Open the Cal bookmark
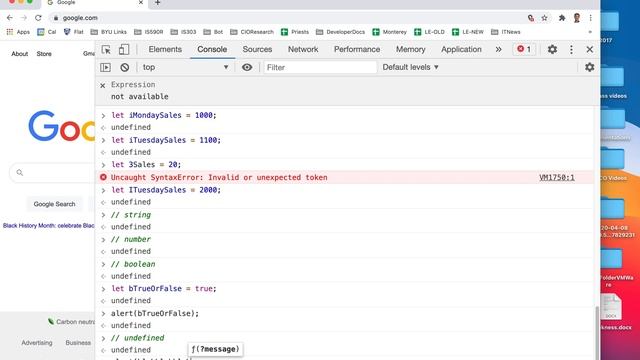The height and width of the screenshot is (360, 640). point(47,32)
